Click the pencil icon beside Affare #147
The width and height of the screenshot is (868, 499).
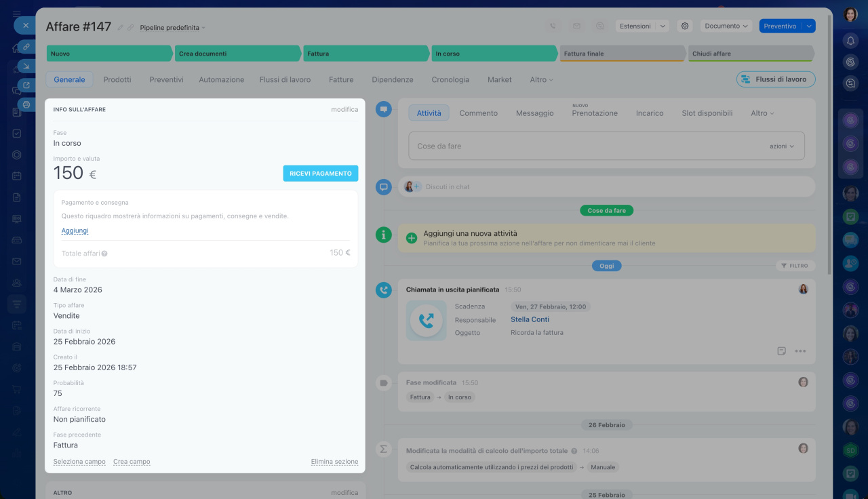tap(121, 28)
